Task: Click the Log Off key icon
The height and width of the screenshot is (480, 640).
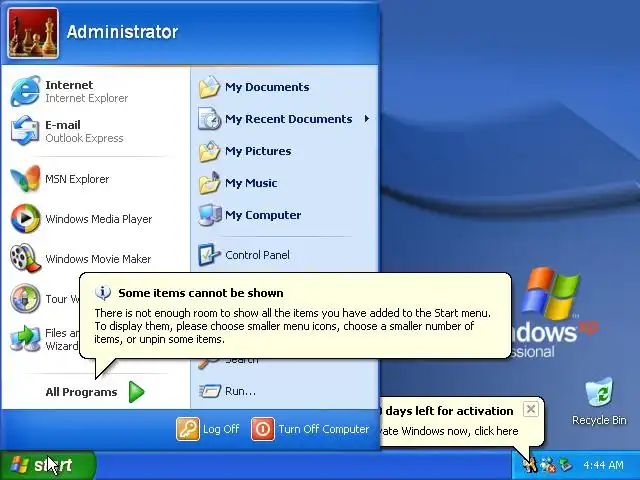Action: (188, 429)
